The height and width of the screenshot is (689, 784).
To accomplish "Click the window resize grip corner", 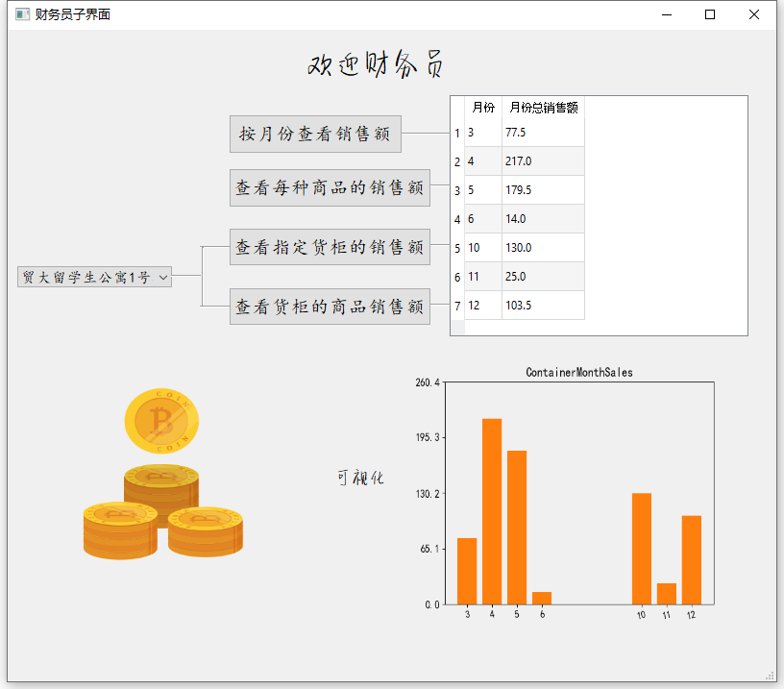I will tap(770, 676).
